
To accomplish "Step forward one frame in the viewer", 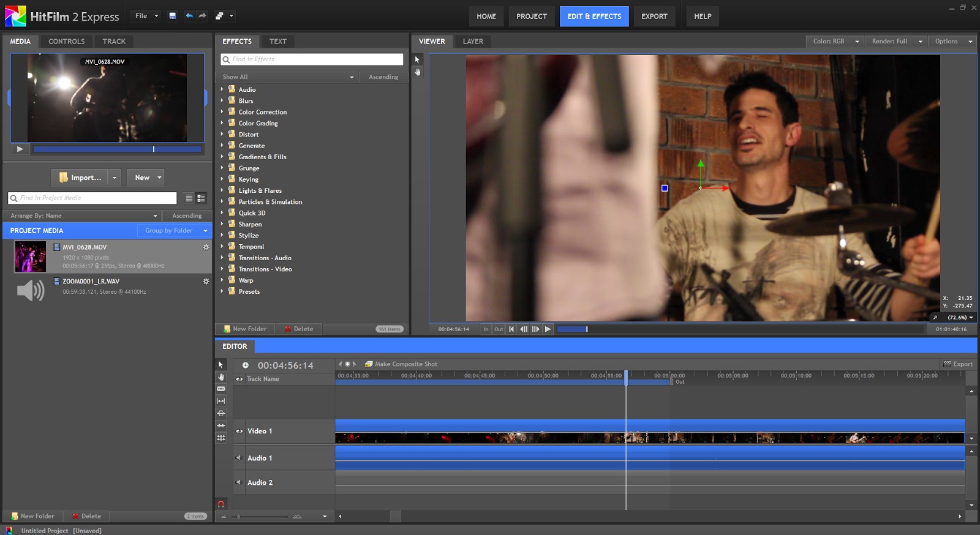I will click(536, 329).
